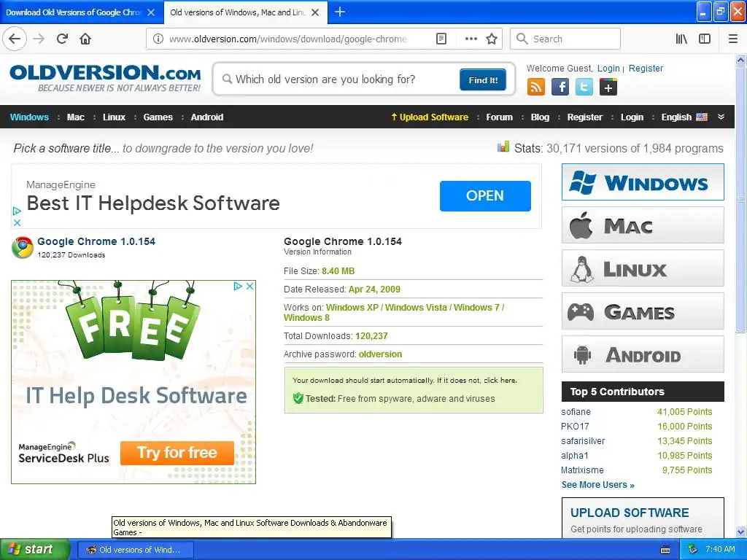This screenshot has height=560, width=747.
Task: Click the Login link beside Welcome Guest
Action: point(608,68)
